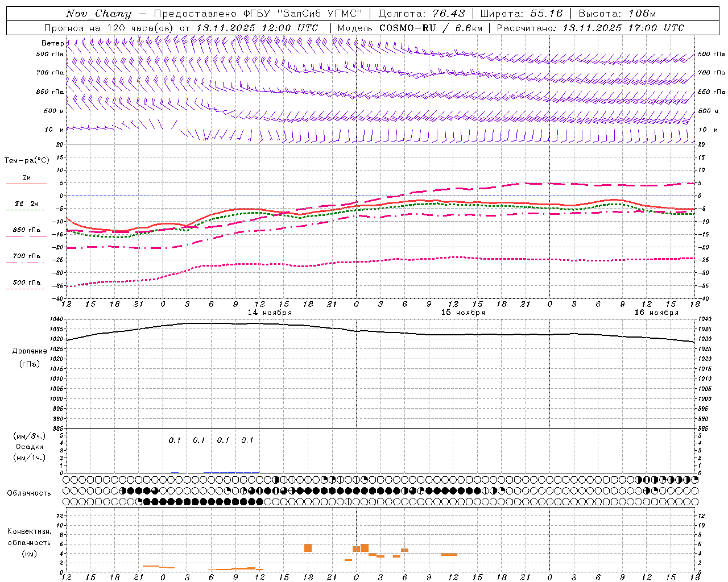Click the Nov_Chany station title
Viewport: 728px width, 582px height.
pyautogui.click(x=99, y=14)
